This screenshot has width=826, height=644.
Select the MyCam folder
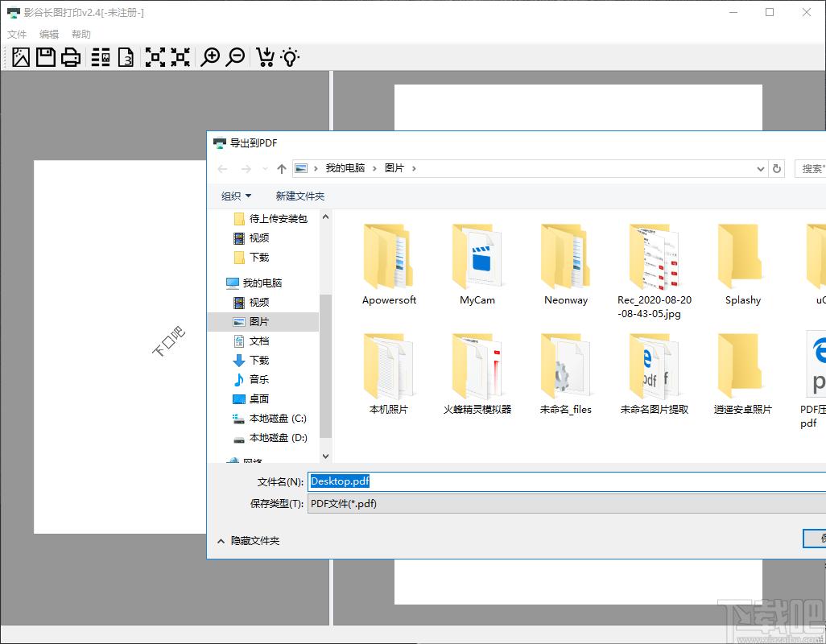[477, 265]
